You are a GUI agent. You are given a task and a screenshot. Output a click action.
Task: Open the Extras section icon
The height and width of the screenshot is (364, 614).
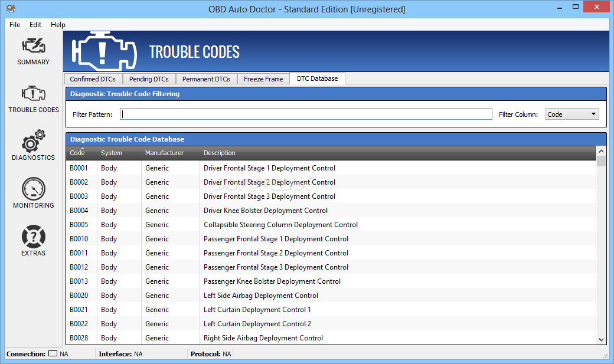33,239
